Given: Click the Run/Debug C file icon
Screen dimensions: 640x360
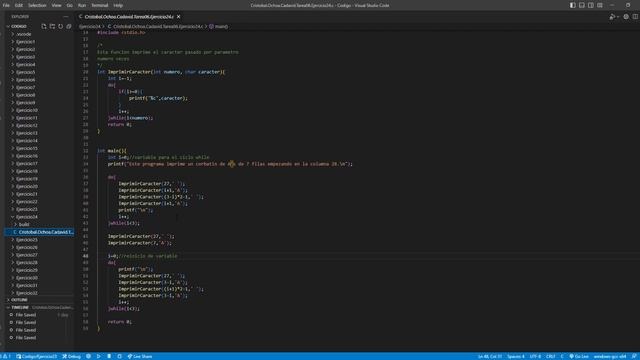Looking at the screenshot, I should point(612,17).
